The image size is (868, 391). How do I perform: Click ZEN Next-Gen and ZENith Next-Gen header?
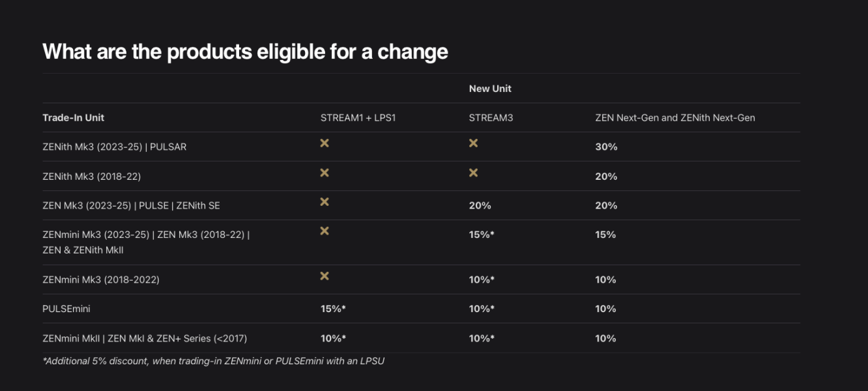(x=675, y=118)
